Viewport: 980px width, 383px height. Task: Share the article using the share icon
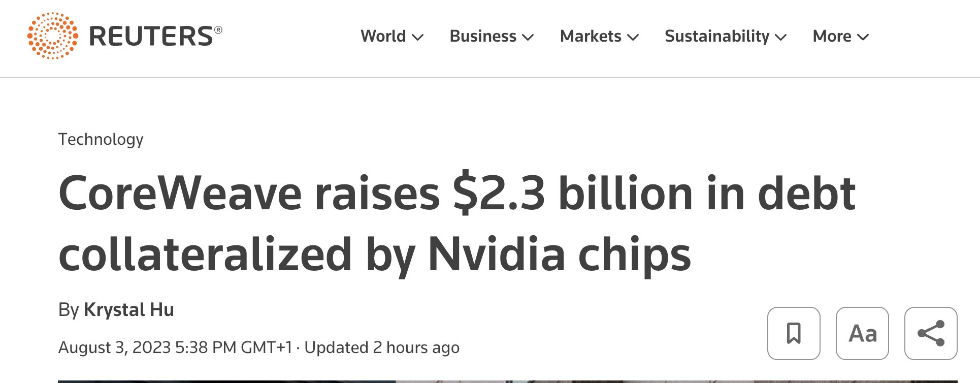click(931, 333)
